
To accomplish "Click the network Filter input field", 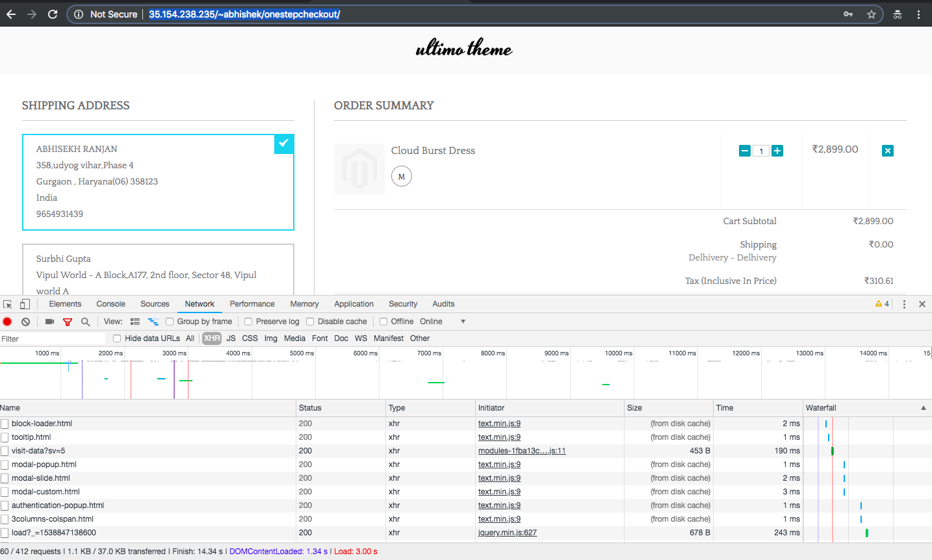I will 52,338.
